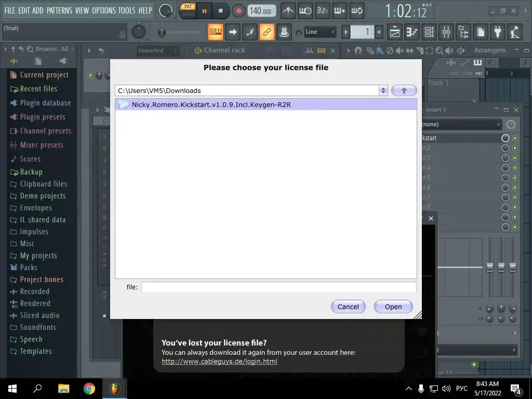Click the step edit arrow icon

pos(232,32)
